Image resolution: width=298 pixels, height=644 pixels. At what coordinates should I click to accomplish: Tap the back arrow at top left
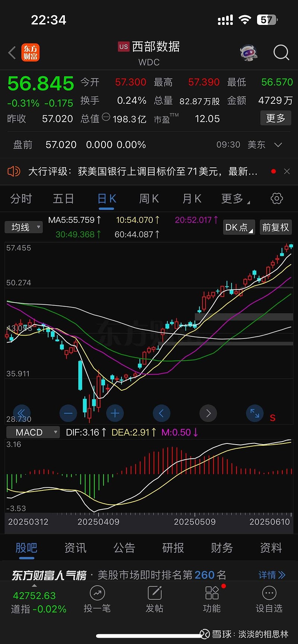point(12,52)
